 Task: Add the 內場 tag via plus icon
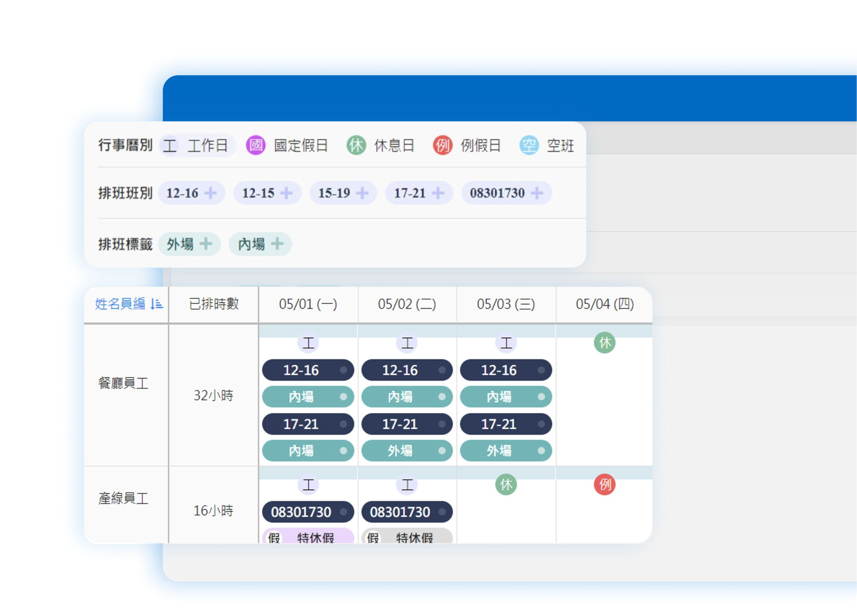(277, 243)
